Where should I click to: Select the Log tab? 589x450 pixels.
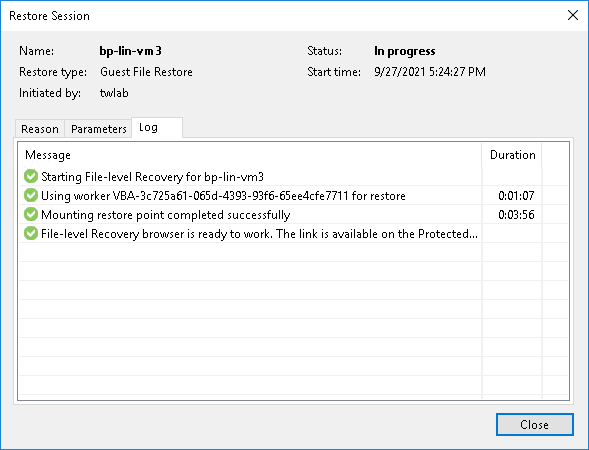click(157, 128)
